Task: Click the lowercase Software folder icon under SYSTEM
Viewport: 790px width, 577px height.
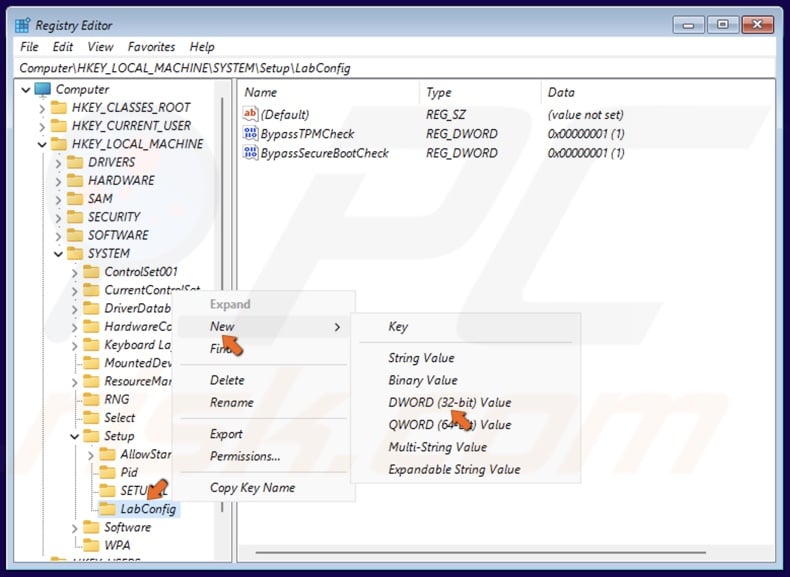Action: coord(91,527)
